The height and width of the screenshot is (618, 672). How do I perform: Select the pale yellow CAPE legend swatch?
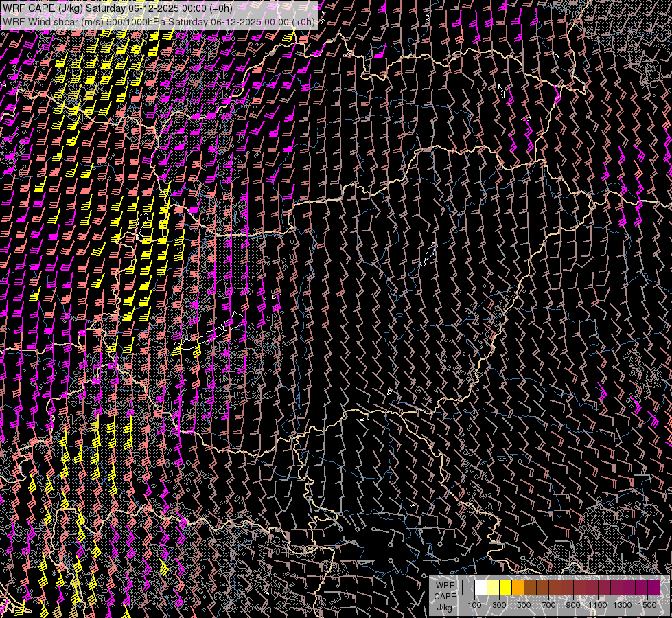point(493,588)
